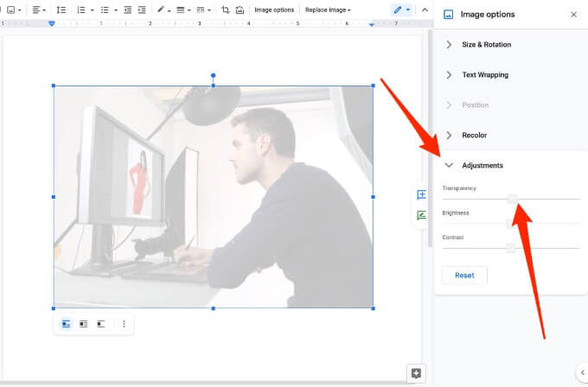Image resolution: width=588 pixels, height=387 pixels.
Task: Click the add comment icon beside page
Action: coord(421,195)
